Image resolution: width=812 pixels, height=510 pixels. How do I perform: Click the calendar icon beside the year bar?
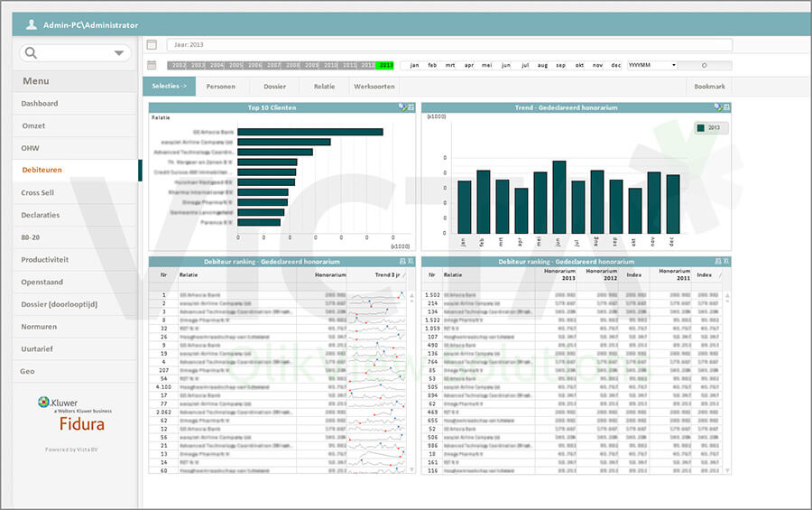152,65
